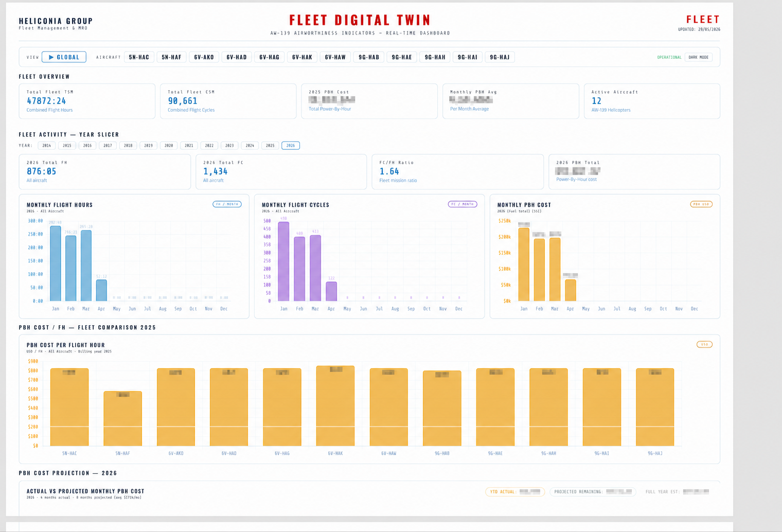Screen dimensions: 782x532
Task: Click April bar in Monthly Flight Hours chart
Action: click(x=101, y=291)
